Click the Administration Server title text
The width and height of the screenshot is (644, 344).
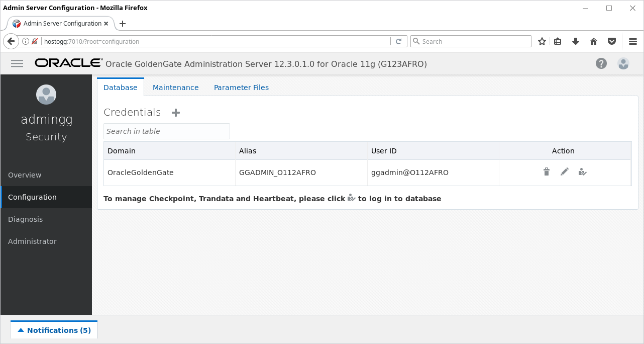coord(266,64)
